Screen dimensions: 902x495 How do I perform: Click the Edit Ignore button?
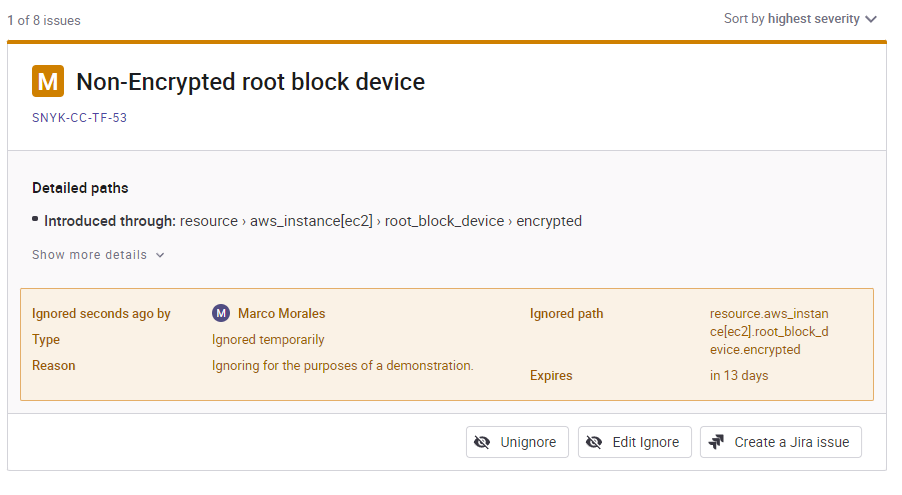(x=635, y=442)
